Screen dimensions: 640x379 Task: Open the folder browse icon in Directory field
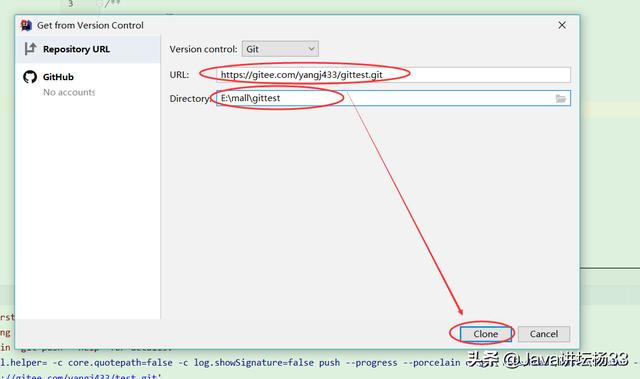pos(561,98)
